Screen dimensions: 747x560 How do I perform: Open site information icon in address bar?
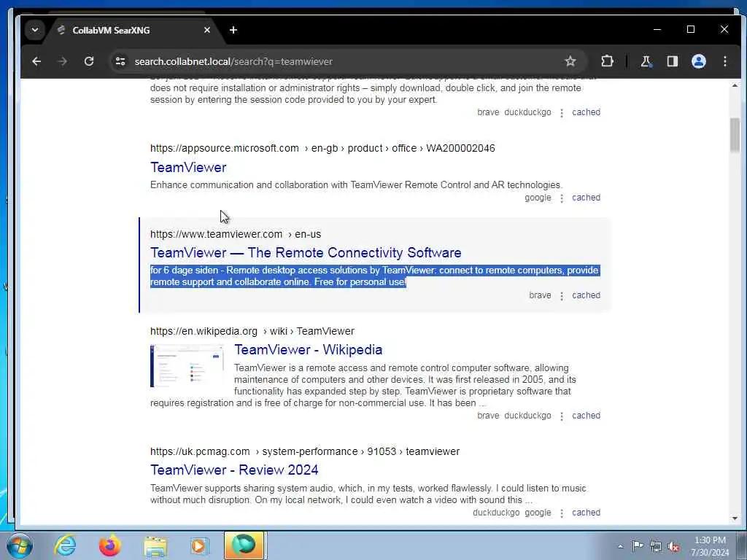click(120, 61)
